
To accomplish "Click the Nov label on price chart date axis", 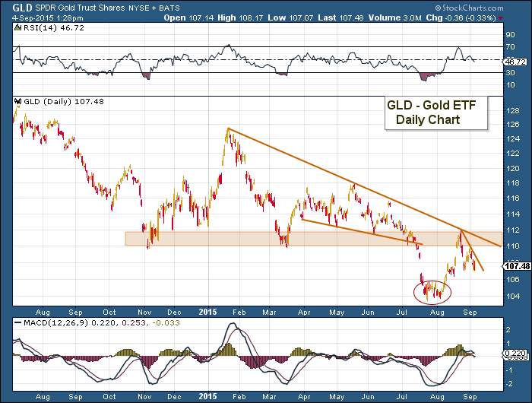I will click(x=144, y=312).
